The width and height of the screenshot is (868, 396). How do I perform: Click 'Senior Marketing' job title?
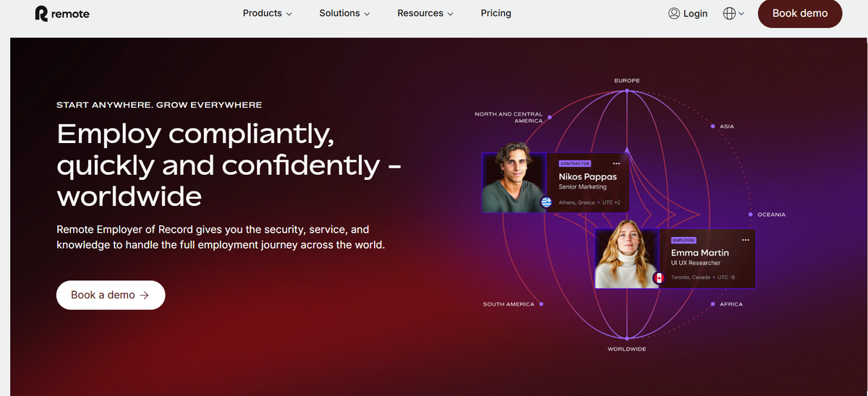point(582,187)
